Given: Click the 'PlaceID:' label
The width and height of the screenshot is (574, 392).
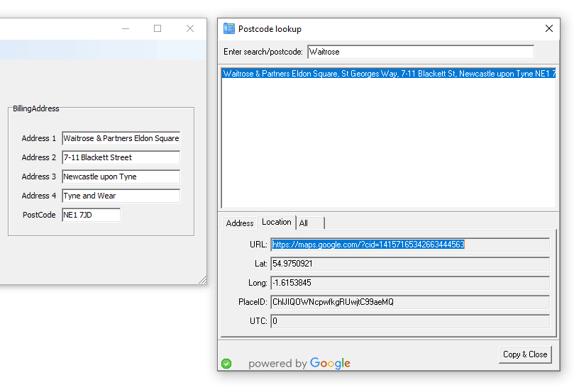Looking at the screenshot, I should [253, 302].
